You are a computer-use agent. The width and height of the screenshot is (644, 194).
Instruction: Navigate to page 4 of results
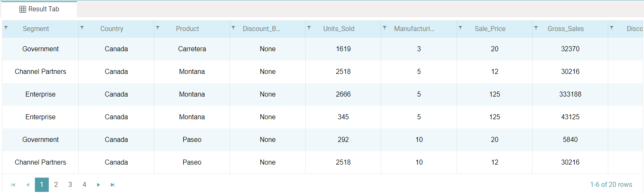84,185
